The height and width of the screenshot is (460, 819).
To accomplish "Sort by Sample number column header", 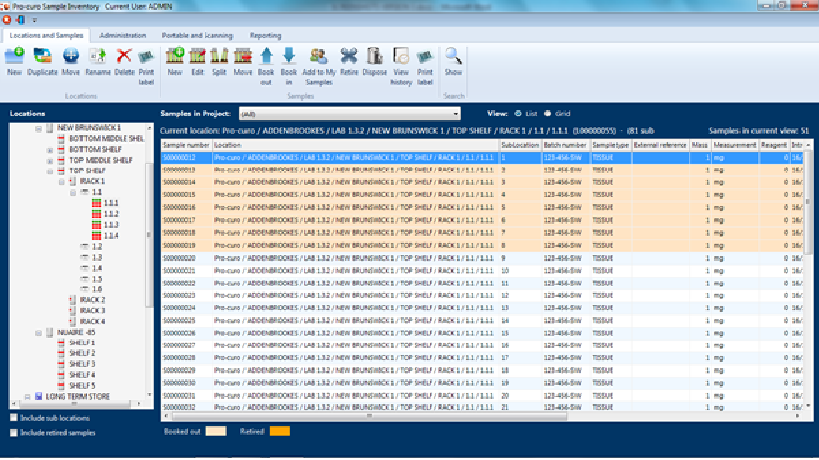I will pyautogui.click(x=186, y=146).
